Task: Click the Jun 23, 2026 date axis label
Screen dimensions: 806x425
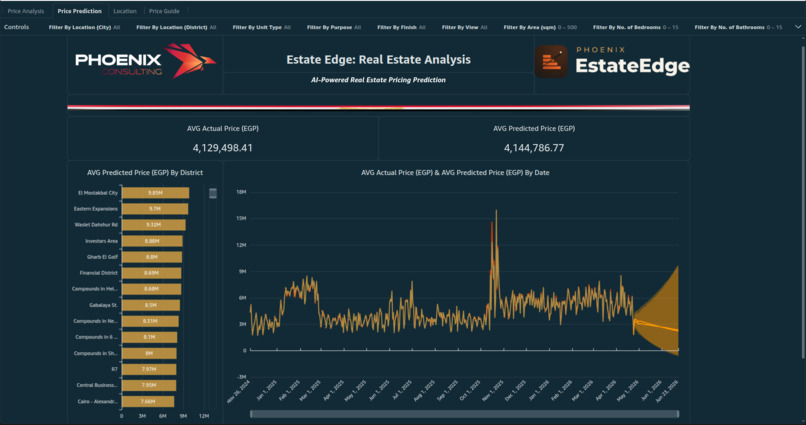Action: coord(667,392)
